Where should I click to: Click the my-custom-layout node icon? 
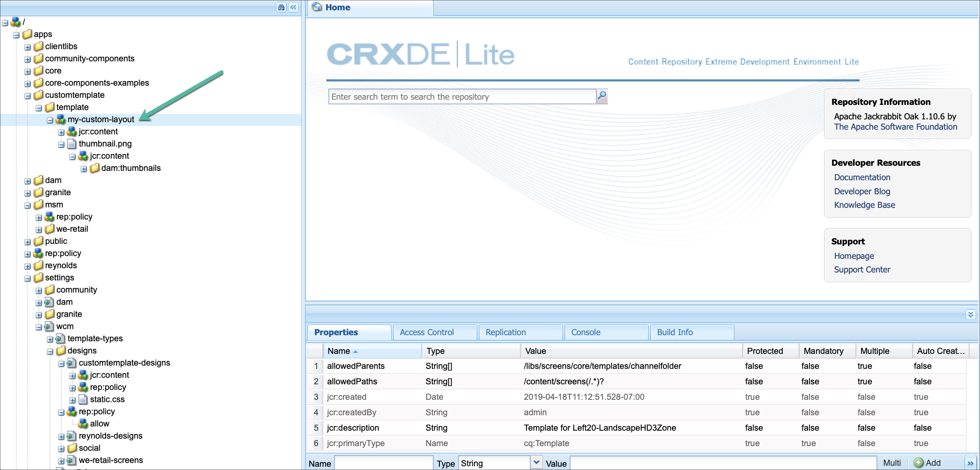[61, 119]
